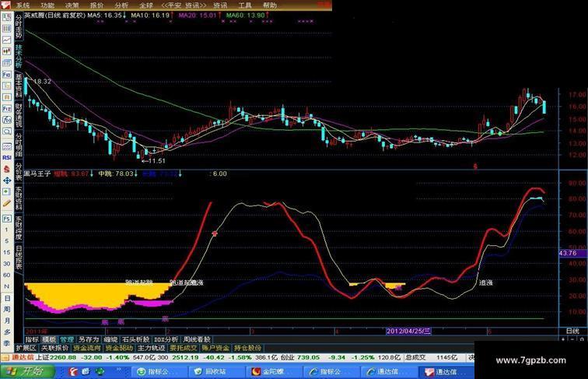588x379 pixels.
Task: Open the 东财深度 vertical tab
Action: (19, 228)
